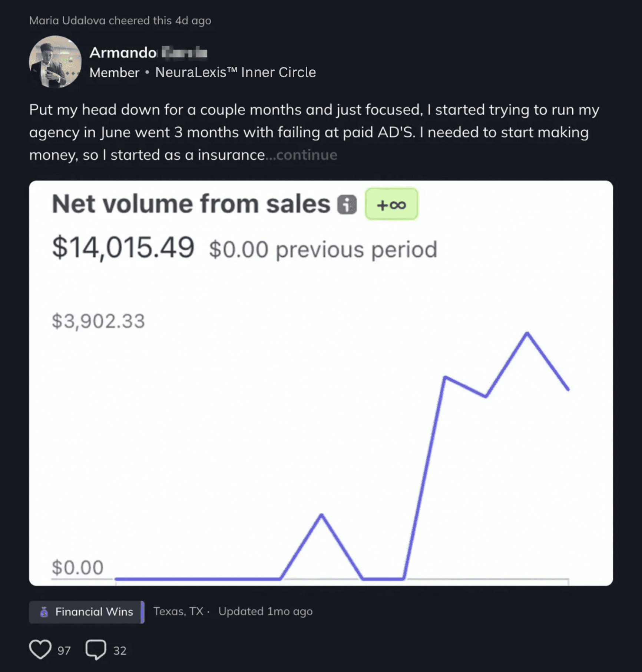
Task: Click the info icon beside Net volume
Action: point(347,204)
